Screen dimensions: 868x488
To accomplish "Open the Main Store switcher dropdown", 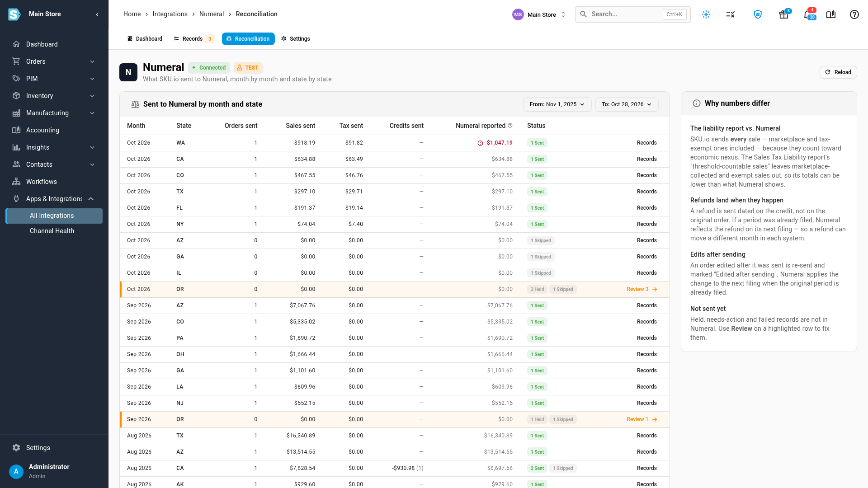I will pos(539,14).
